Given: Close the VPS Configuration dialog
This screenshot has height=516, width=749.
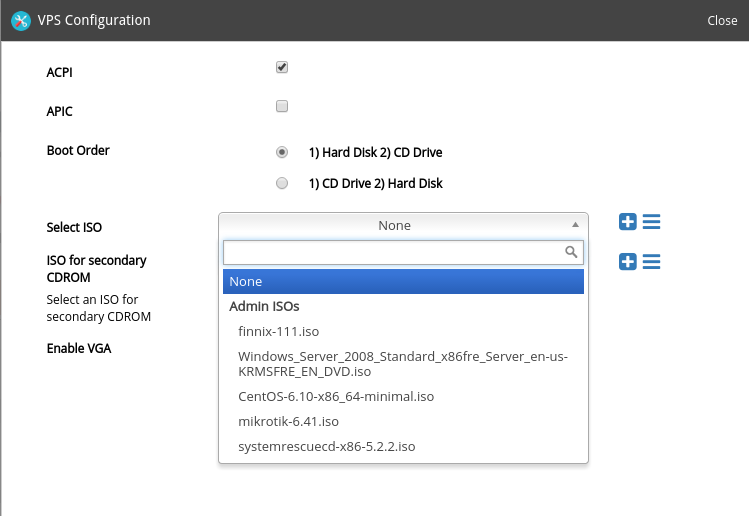Looking at the screenshot, I should [722, 21].
